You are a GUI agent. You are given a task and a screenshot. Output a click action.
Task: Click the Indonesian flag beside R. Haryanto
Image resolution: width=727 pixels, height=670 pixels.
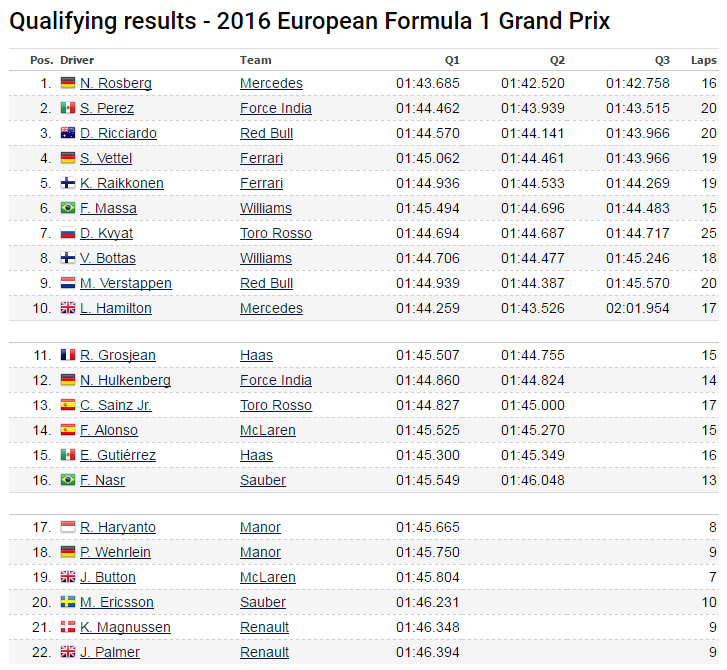(68, 528)
